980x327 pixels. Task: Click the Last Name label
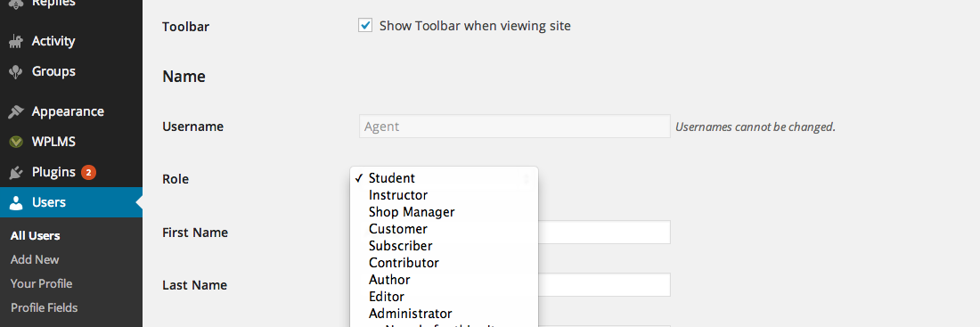(194, 285)
